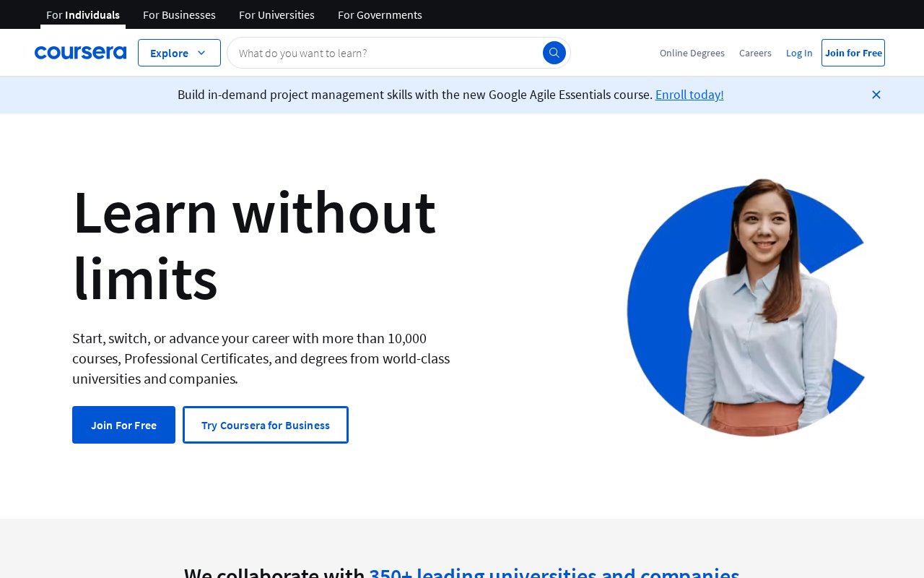
Task: Click the header Join for Free button
Action: 853,53
